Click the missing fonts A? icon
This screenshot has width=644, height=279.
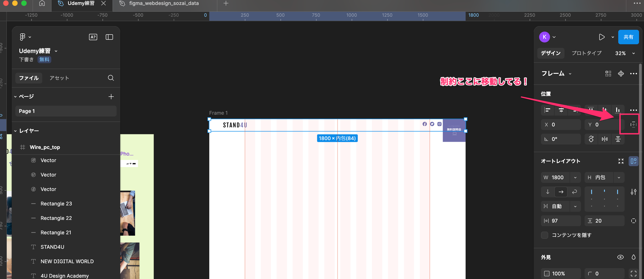(x=93, y=37)
